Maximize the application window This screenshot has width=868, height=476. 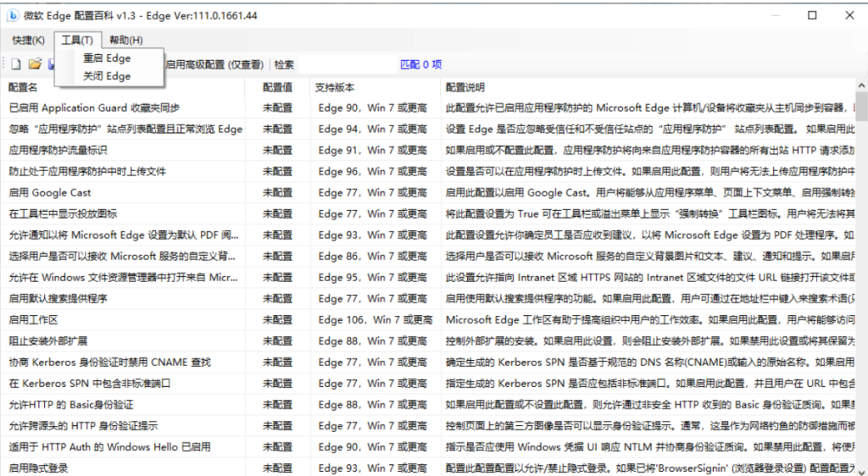pyautogui.click(x=812, y=15)
